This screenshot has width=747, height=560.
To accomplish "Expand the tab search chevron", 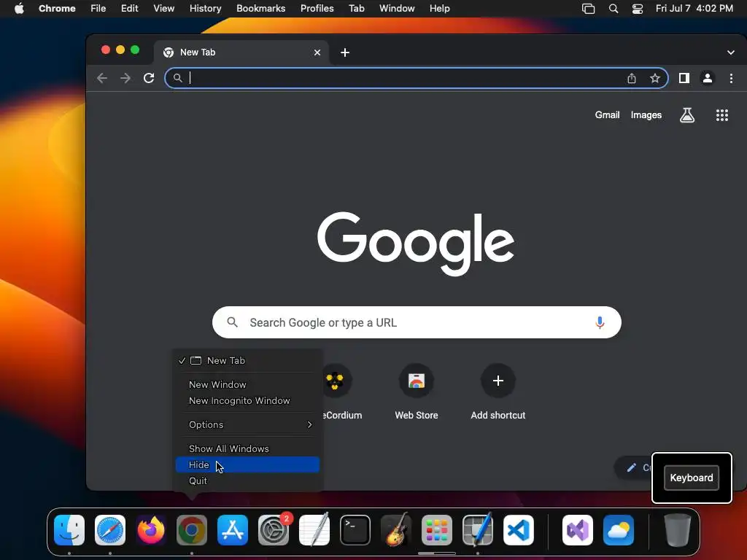I will (730, 52).
